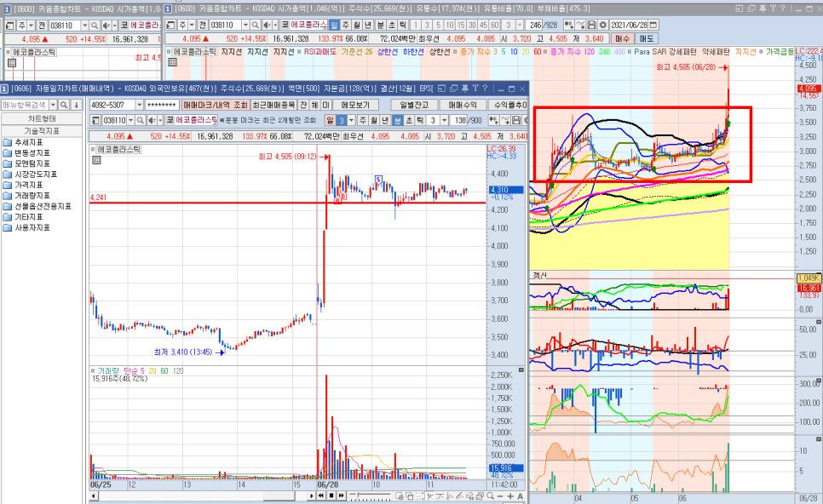Click stock search magnifier in trade chart
The width and height of the screenshot is (823, 504).
coord(140,120)
